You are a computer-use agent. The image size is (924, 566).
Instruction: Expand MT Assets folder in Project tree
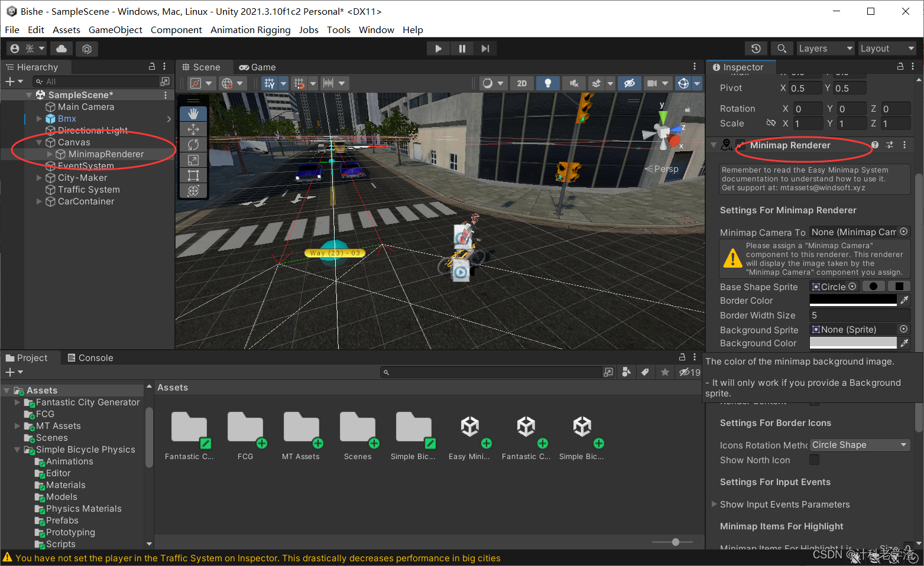point(17,425)
